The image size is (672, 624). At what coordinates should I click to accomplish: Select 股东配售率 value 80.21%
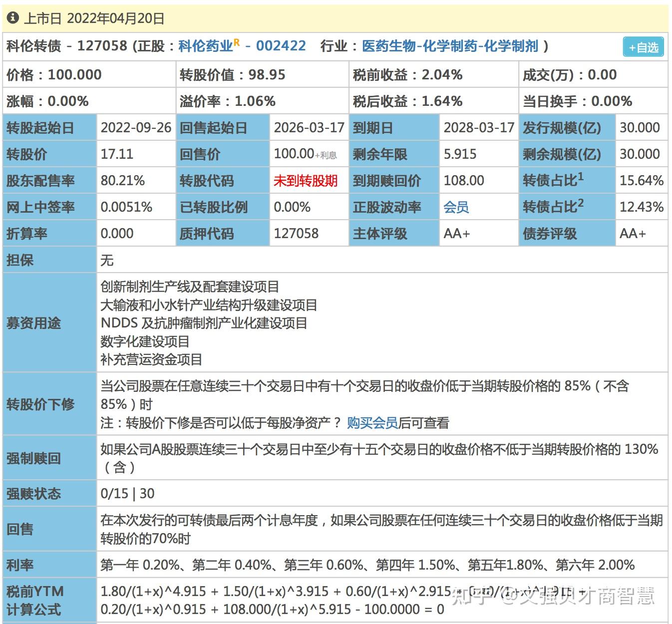tap(122, 181)
